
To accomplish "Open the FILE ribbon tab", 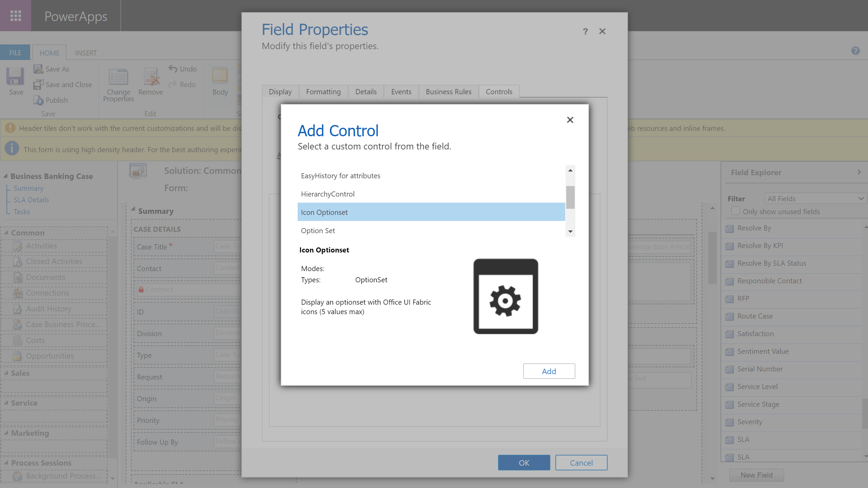I will (x=15, y=53).
